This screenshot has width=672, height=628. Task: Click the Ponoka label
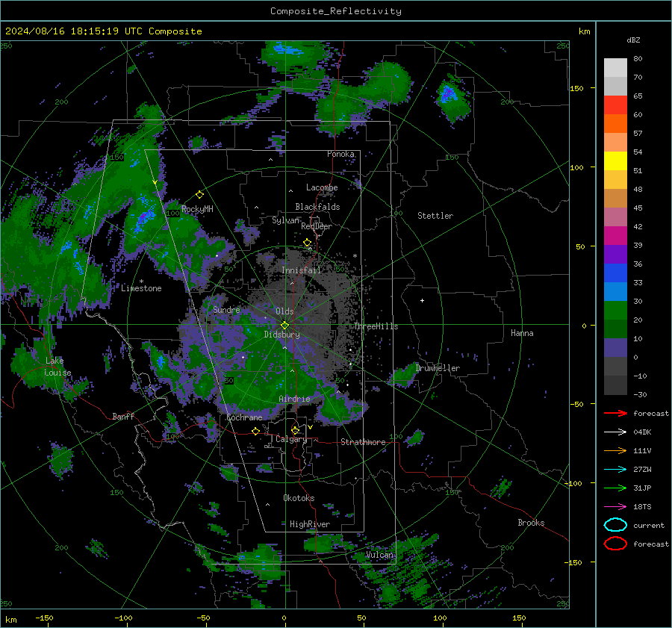[x=340, y=154]
